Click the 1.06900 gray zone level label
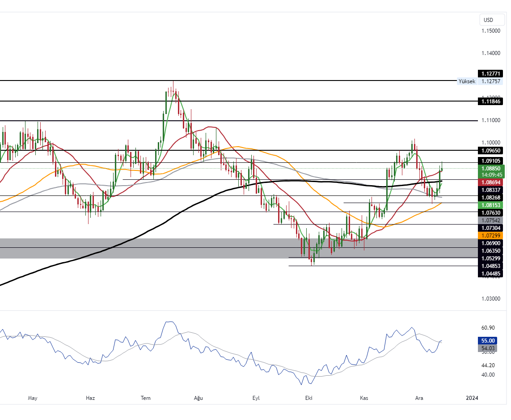 tap(490, 243)
